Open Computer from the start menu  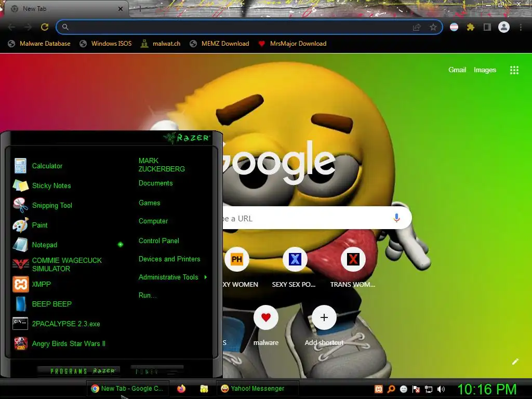153,221
